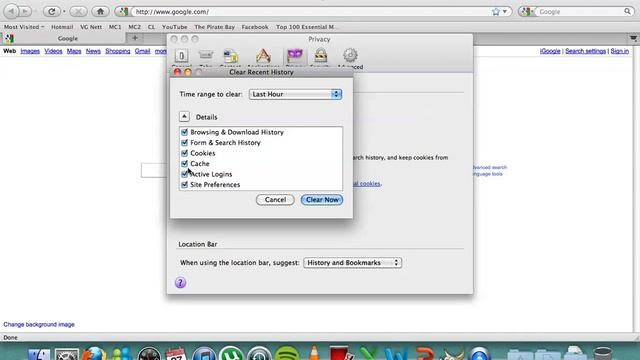Click the purple Help question mark button
The image size is (640, 360).
pos(180,282)
